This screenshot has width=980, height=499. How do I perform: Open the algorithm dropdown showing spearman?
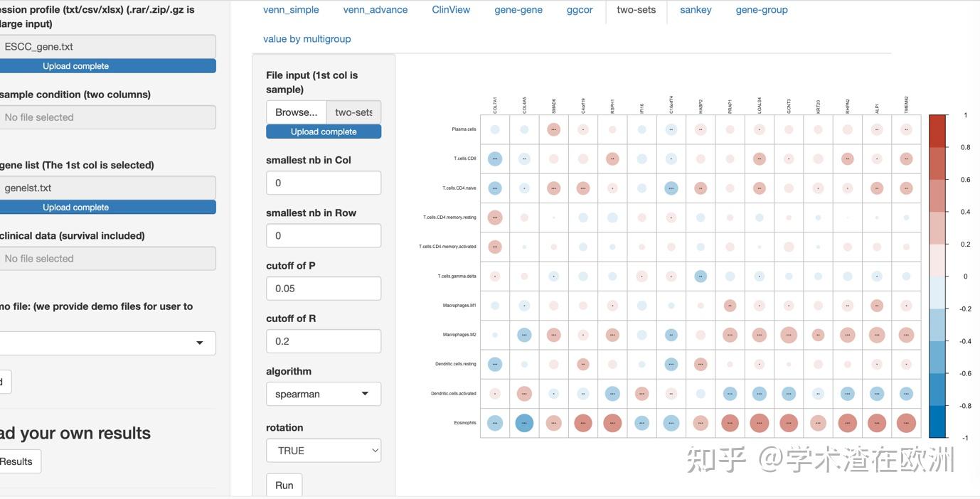[324, 393]
